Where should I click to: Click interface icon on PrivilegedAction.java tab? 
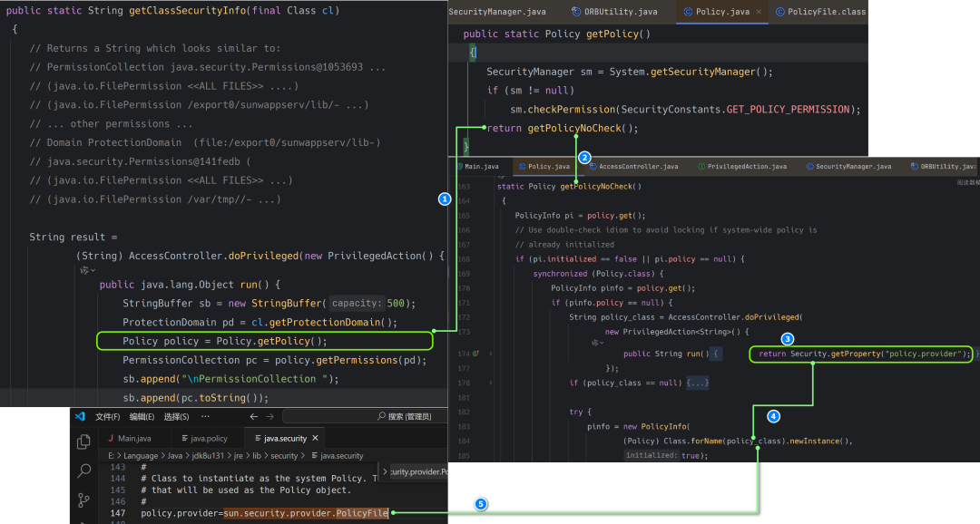click(701, 167)
